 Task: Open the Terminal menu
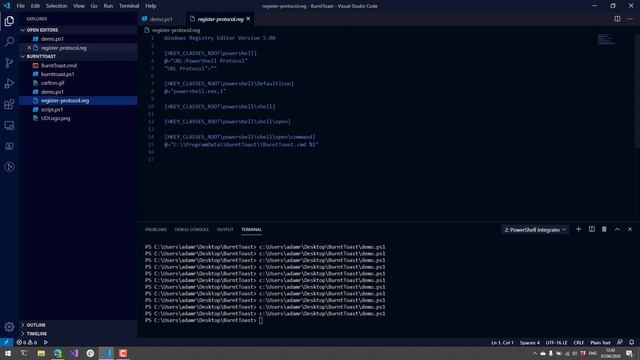click(129, 6)
